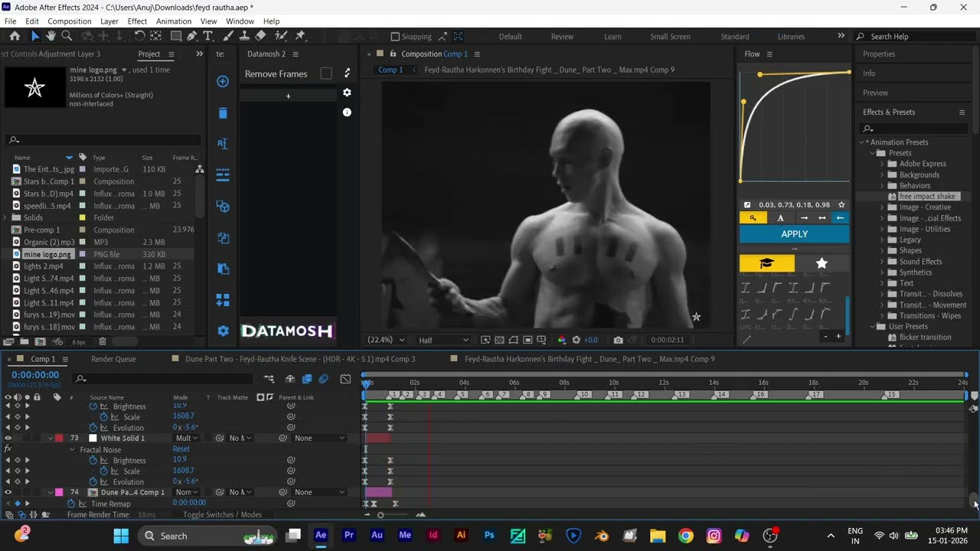Screen dimensions: 980x551
Task: Collapse the Fractal Noise effect properties
Action: [x=73, y=449]
